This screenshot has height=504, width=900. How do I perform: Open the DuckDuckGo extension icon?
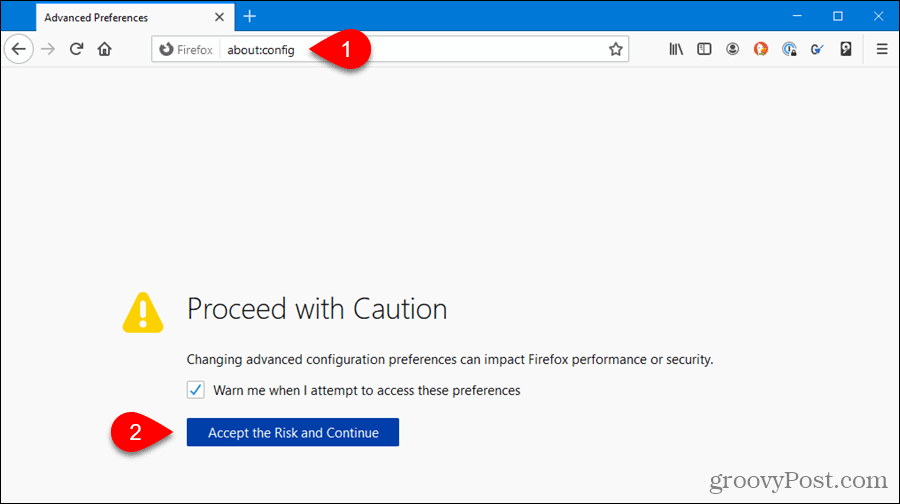(761, 49)
